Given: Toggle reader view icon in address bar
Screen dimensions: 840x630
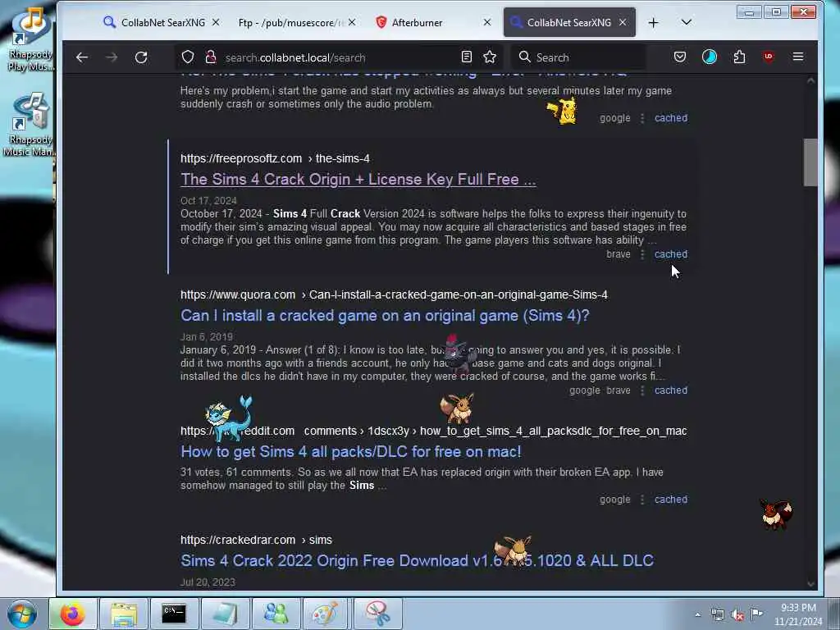Looking at the screenshot, I should coord(467,57).
